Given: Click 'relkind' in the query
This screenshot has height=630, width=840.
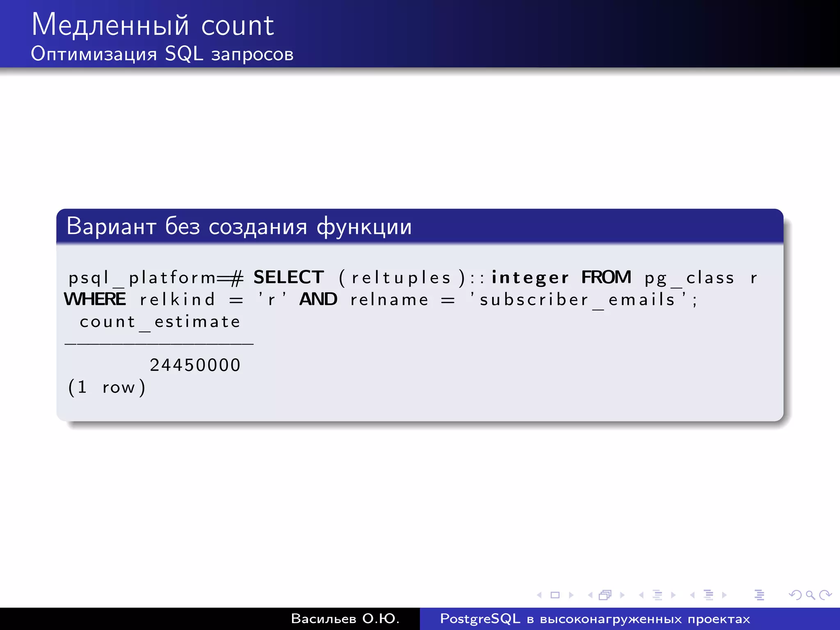Looking at the screenshot, I should (x=177, y=299).
